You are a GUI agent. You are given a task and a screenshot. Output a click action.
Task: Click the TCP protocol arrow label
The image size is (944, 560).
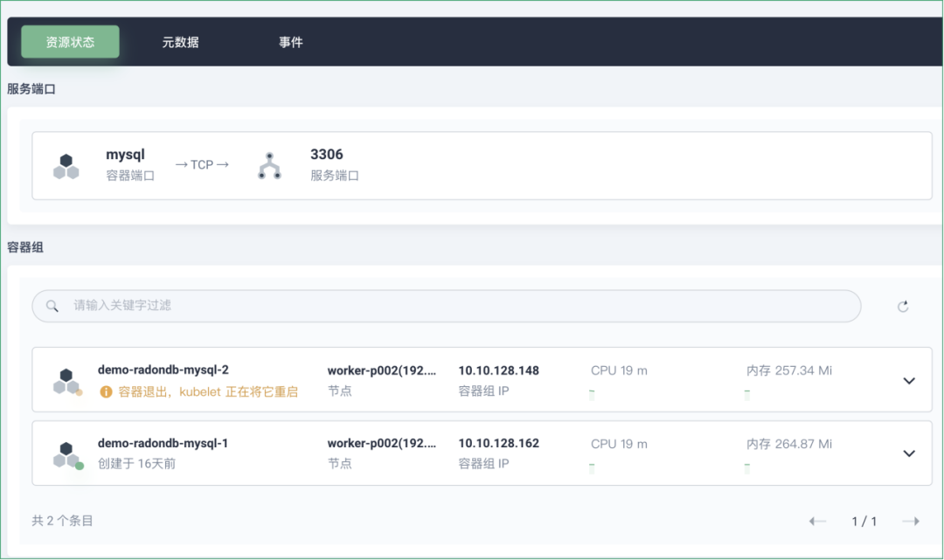202,165
